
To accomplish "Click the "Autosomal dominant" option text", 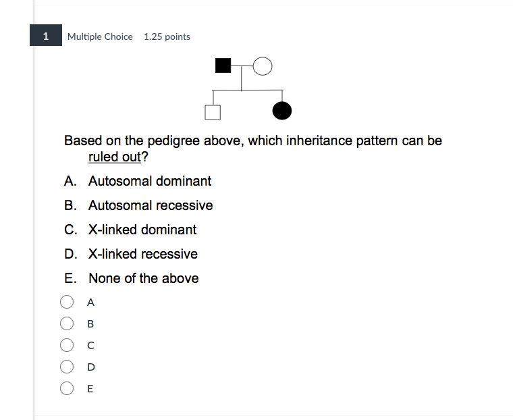I will (x=149, y=181).
